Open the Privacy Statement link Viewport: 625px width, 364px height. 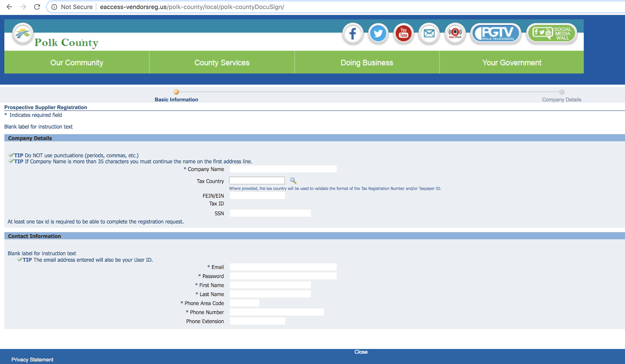pyautogui.click(x=32, y=360)
